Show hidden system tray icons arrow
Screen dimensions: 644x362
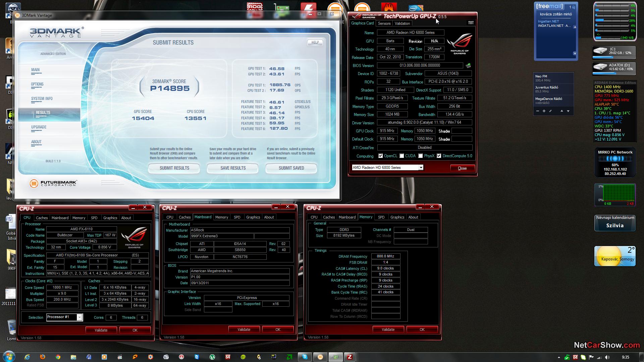pos(559,357)
